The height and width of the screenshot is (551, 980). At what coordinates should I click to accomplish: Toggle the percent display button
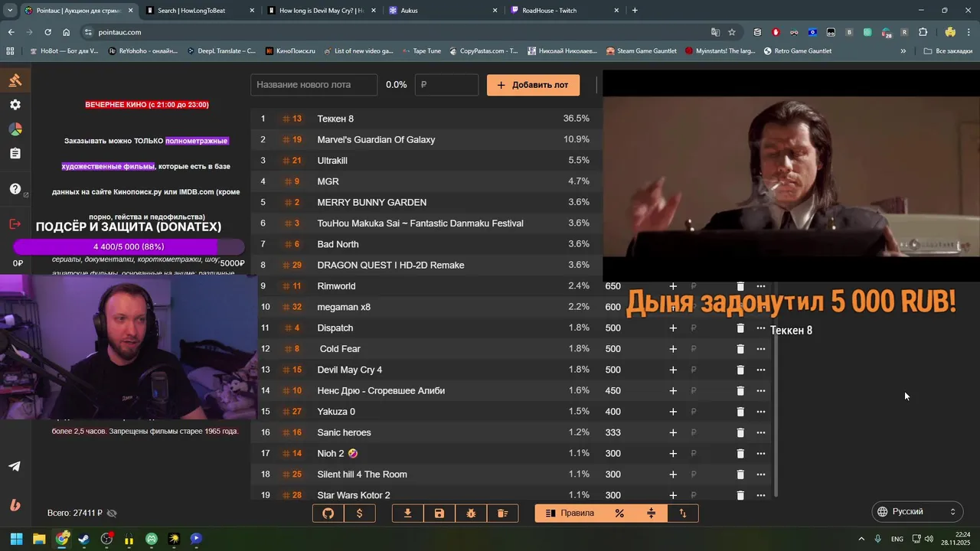619,514
